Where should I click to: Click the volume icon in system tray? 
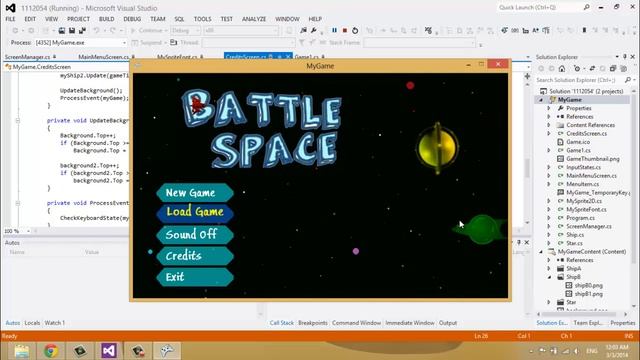(576, 351)
